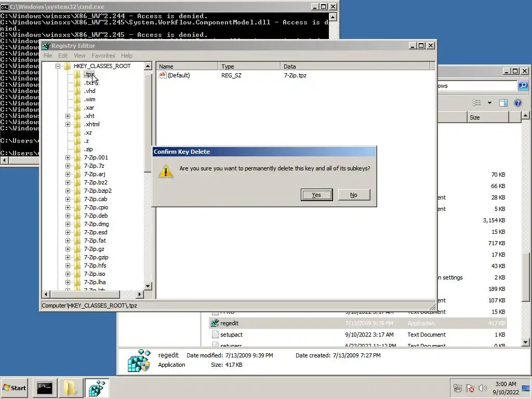The image size is (532, 399).
Task: Open the Favorites menu in Registry Editor
Action: tap(103, 56)
